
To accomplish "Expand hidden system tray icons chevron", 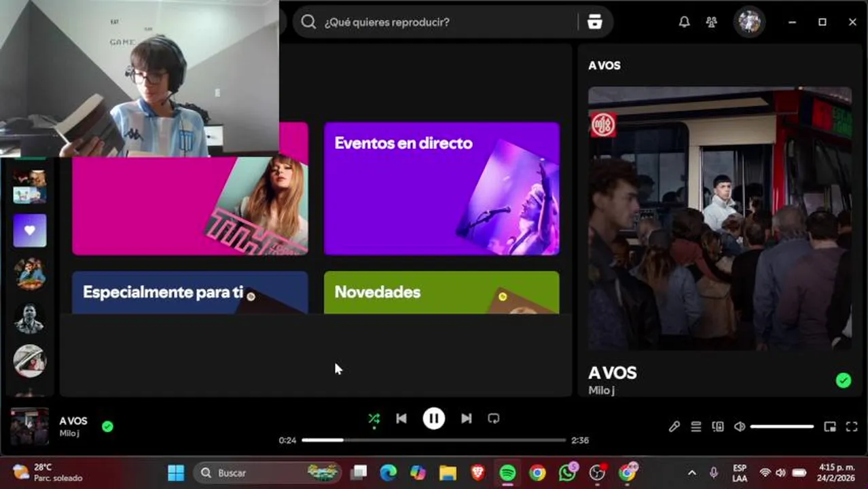I will click(x=691, y=473).
